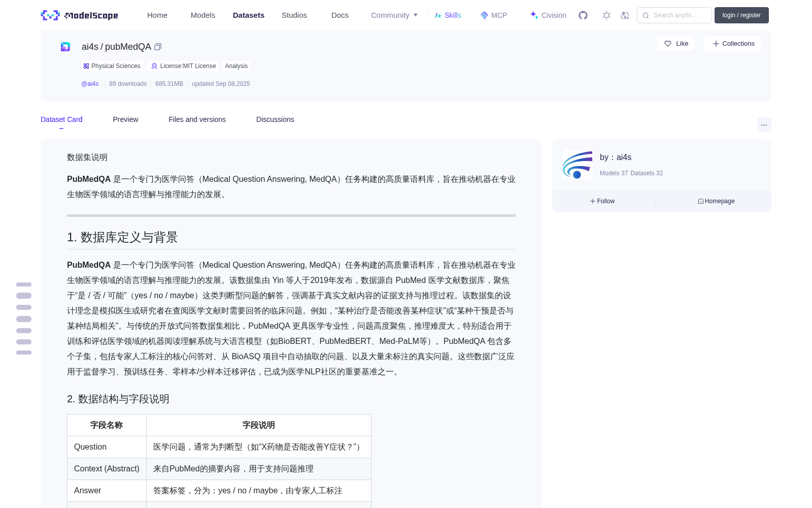
Task: Click the '1. 数据库定义与背景' heading
Action: coord(122,237)
